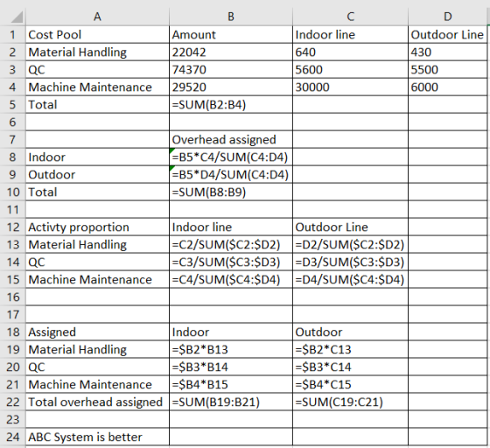Click the =SUM(B2:B4) formula cell
The height and width of the screenshot is (448, 490).
231,104
